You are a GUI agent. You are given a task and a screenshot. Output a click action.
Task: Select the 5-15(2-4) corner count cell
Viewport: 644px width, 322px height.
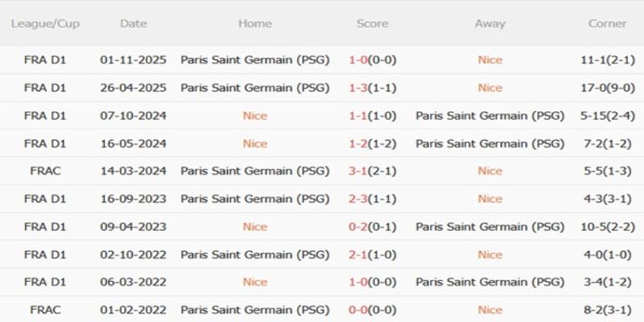[x=608, y=115]
